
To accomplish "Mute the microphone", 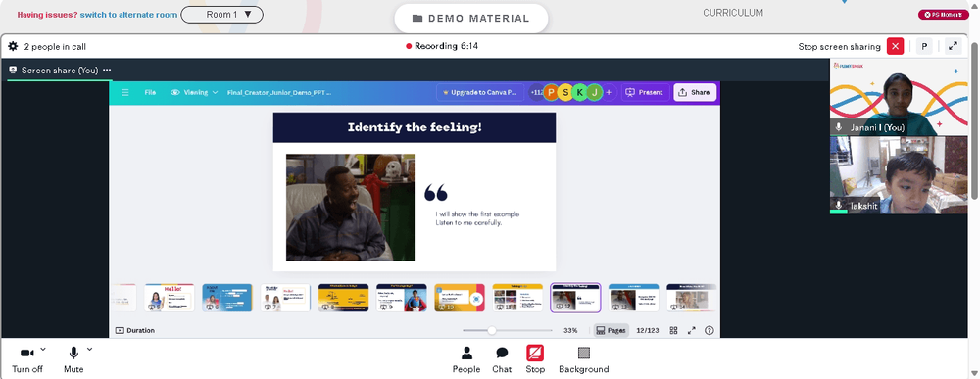I will 73,359.
